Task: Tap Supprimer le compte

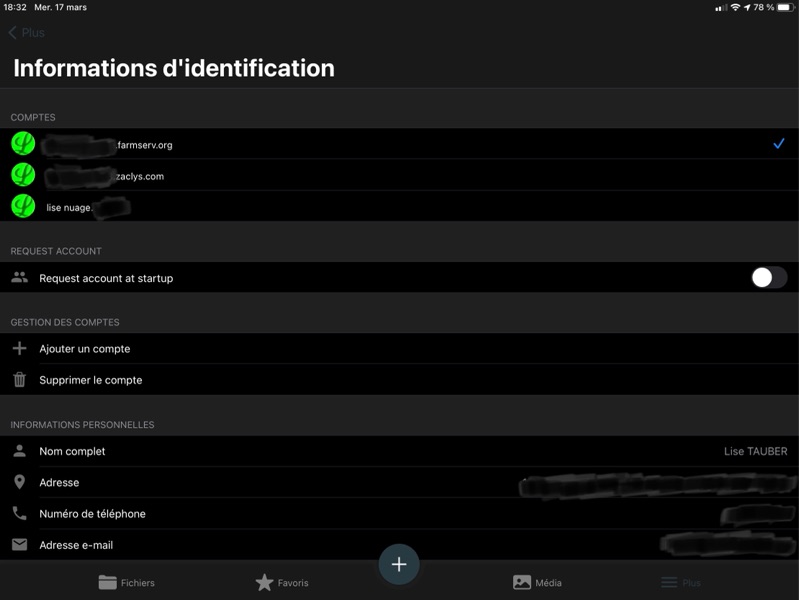Action: click(x=91, y=380)
